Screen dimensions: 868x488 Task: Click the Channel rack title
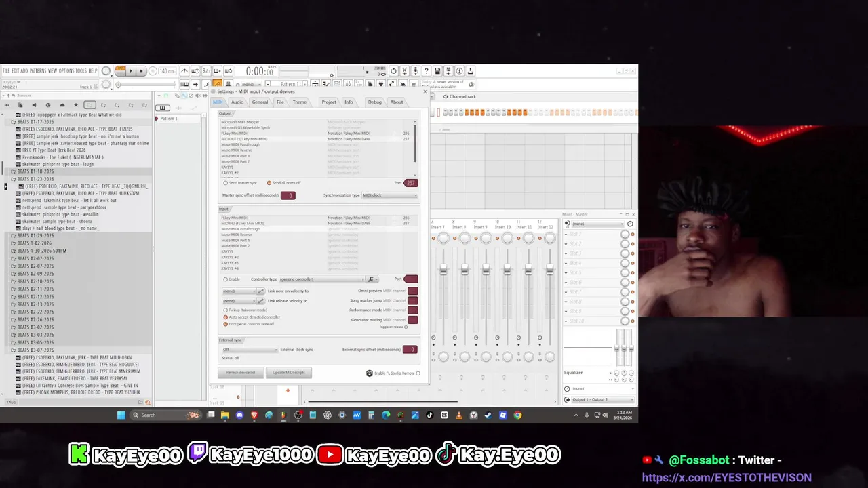pos(462,96)
